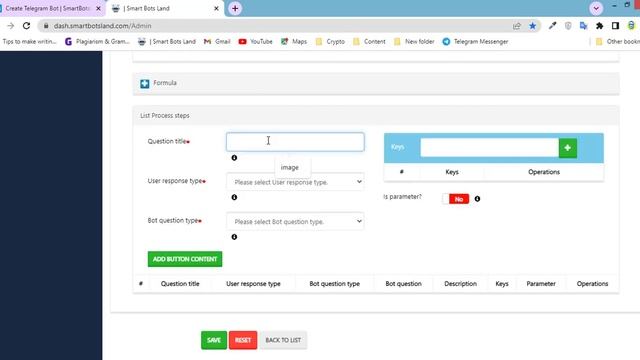Focus the Question title input field

point(295,142)
